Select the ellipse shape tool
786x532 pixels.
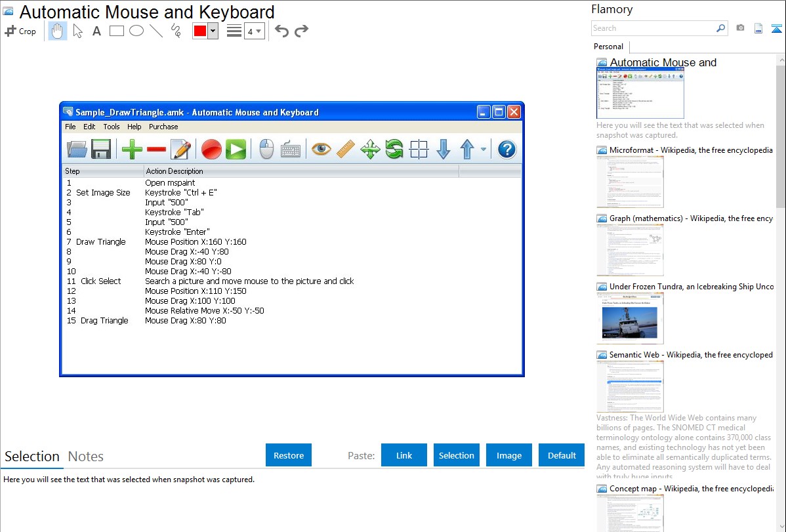point(136,31)
